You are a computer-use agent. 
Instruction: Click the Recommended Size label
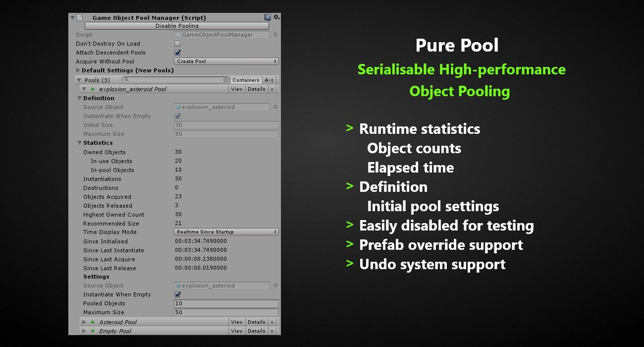tap(111, 224)
